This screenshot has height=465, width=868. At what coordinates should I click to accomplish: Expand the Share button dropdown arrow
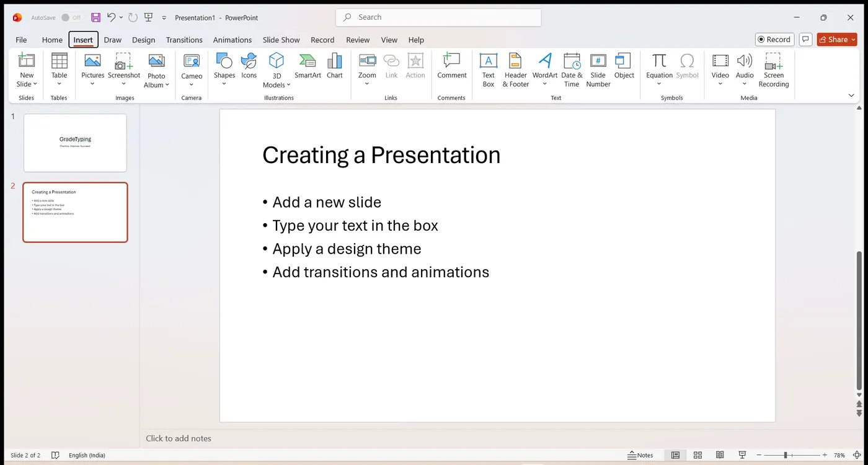click(853, 39)
